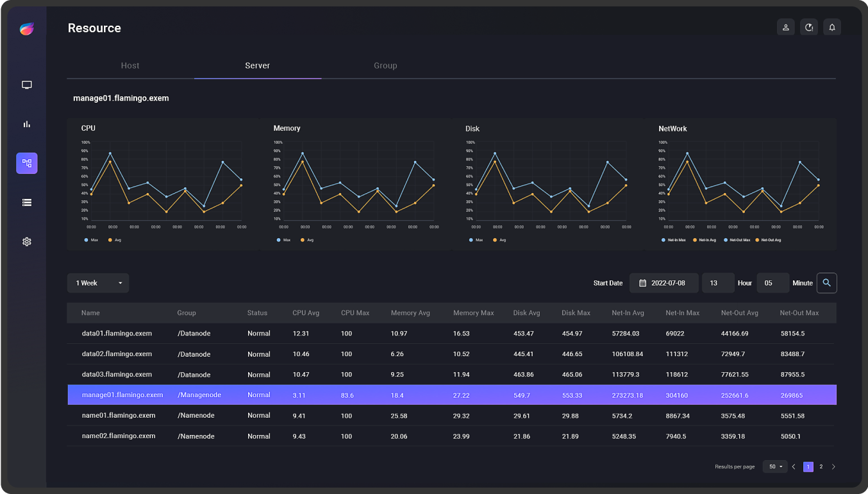
Task: Toggle the Net-Out Max legend in NetWork chart
Action: coord(736,240)
